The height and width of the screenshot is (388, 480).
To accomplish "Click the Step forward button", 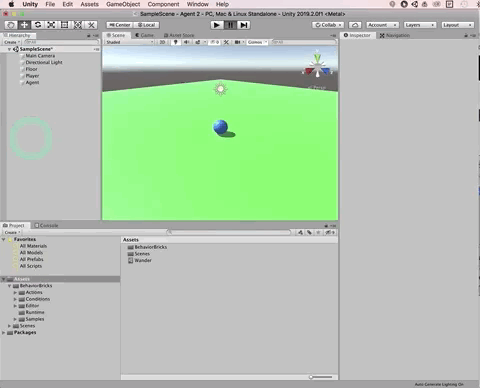I will [x=244, y=25].
